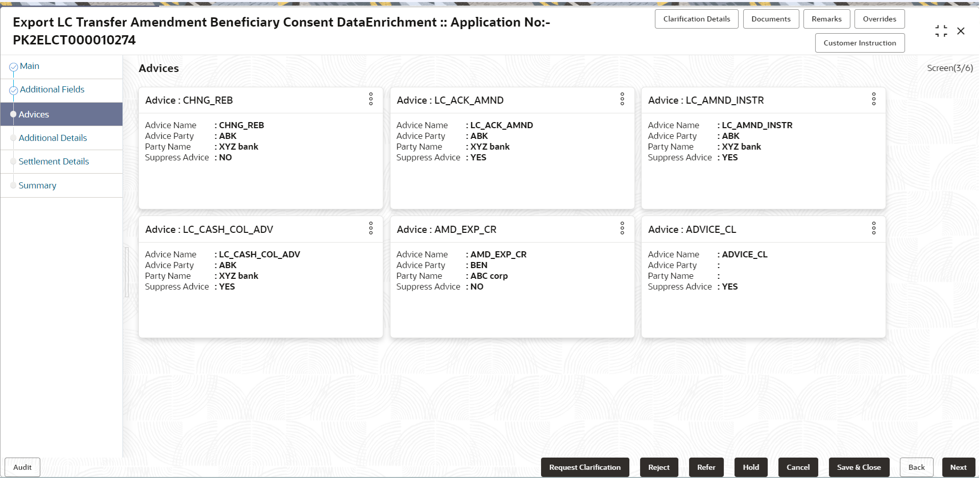This screenshot has width=980, height=478.
Task: Open kebab menu on ADVICE_CL advice card
Action: pyautogui.click(x=874, y=228)
